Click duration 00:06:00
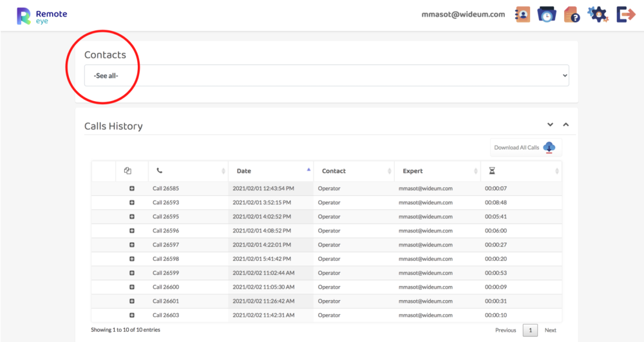644x342 pixels. pyautogui.click(x=496, y=231)
